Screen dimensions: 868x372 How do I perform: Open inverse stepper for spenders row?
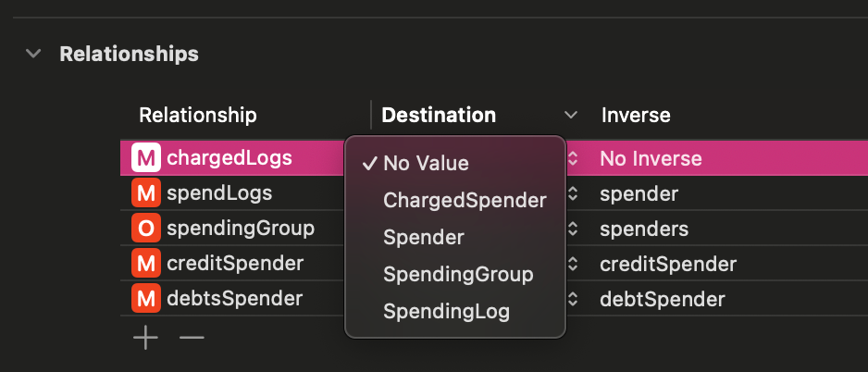(573, 229)
